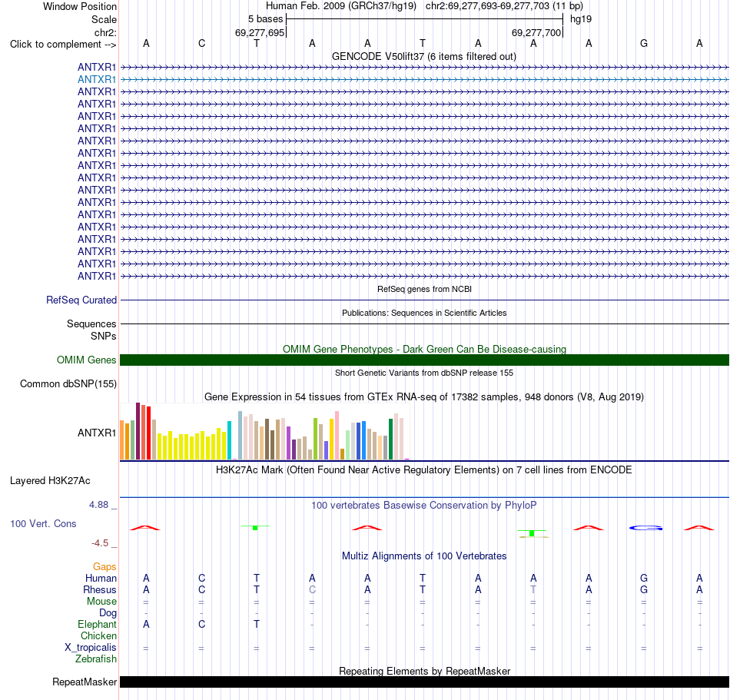Screen dimensions: 730x700
Task: Click the ANTXR1 label beside the GTEx chart
Action: (96, 433)
